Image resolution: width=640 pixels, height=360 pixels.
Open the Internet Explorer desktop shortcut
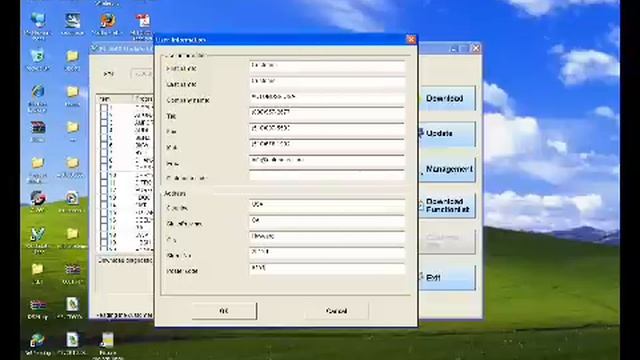point(38,92)
